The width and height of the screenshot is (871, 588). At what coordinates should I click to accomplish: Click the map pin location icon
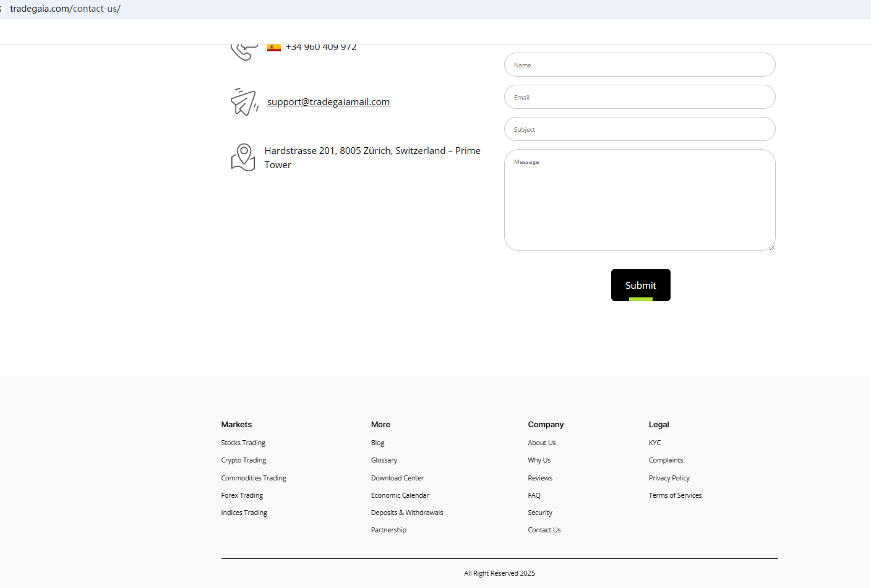243,158
